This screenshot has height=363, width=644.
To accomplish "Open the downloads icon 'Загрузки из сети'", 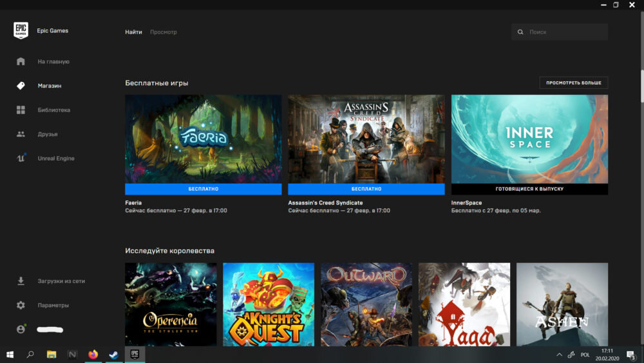I will tap(21, 280).
